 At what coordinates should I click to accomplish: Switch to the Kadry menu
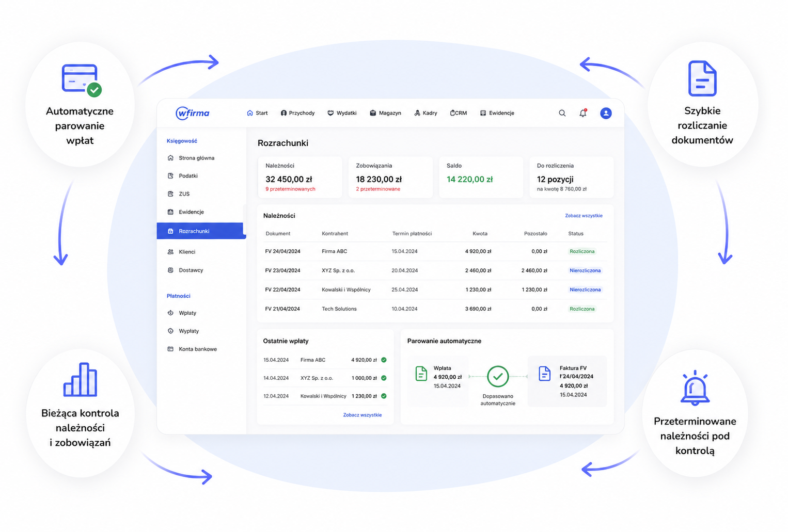(425, 113)
